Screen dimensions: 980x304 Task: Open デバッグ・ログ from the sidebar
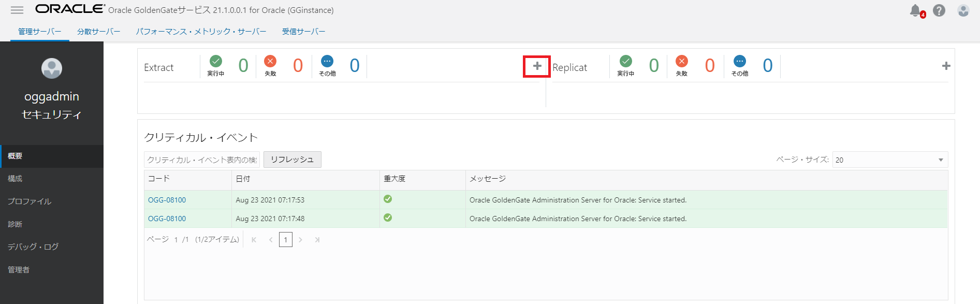[33, 247]
